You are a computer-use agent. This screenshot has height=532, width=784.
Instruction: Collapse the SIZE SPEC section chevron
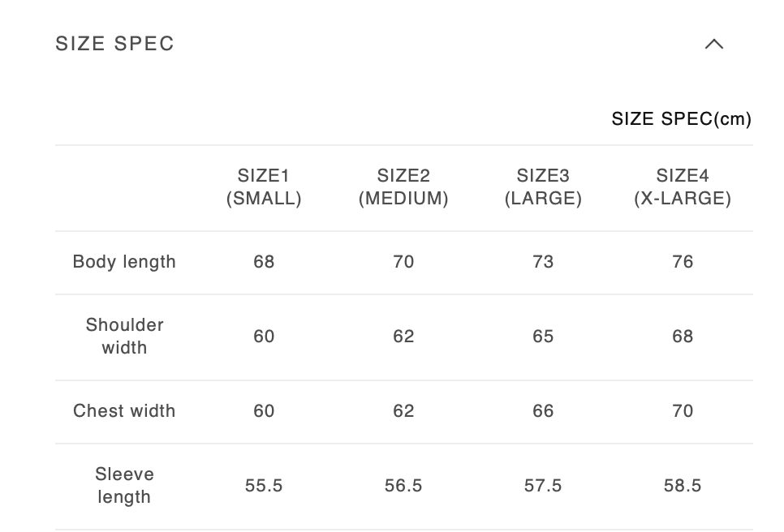click(713, 44)
